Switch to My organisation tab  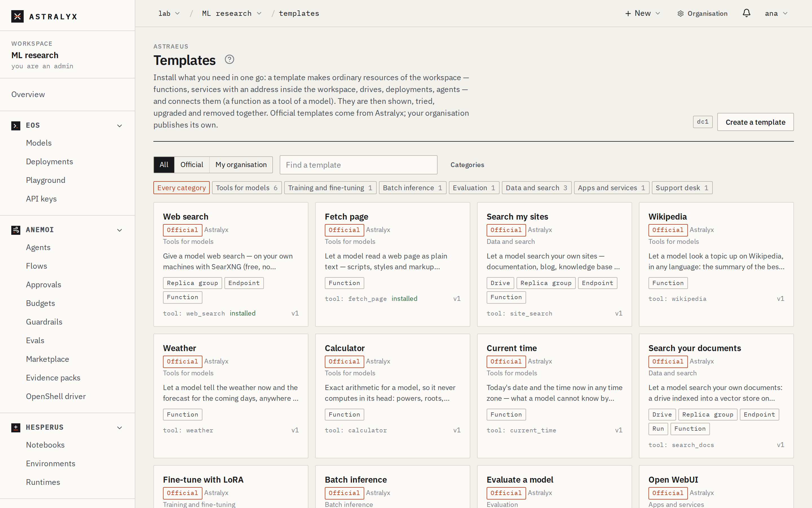click(241, 165)
